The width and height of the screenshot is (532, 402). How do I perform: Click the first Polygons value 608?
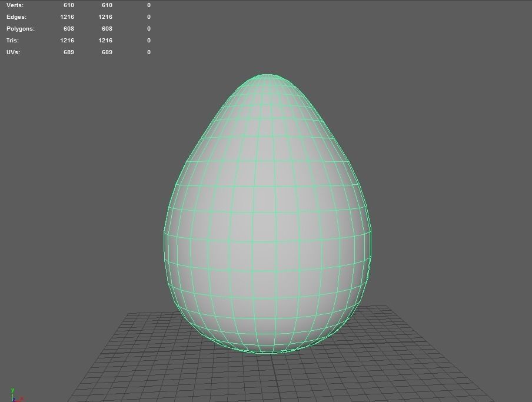(69, 28)
